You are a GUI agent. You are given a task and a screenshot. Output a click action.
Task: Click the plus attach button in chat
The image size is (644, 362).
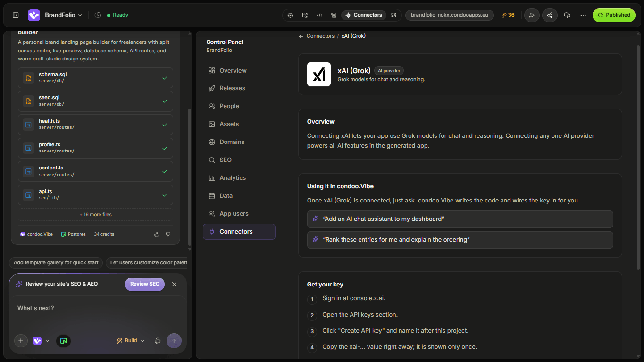(21, 341)
